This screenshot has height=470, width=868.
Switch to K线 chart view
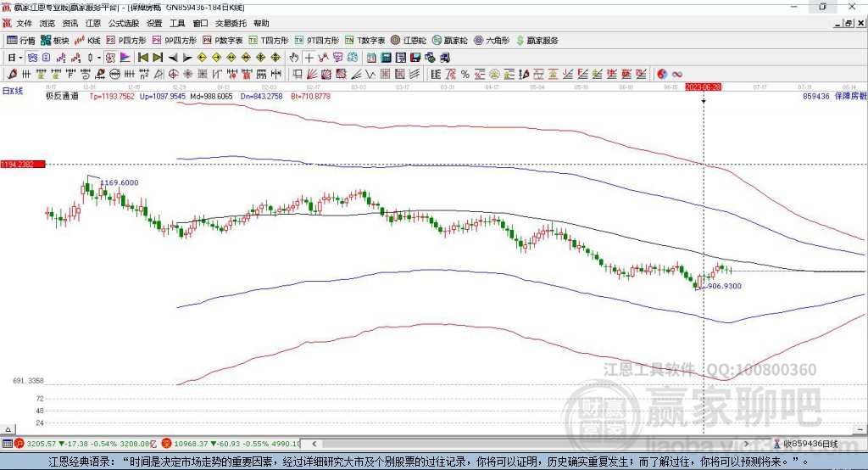[87, 41]
